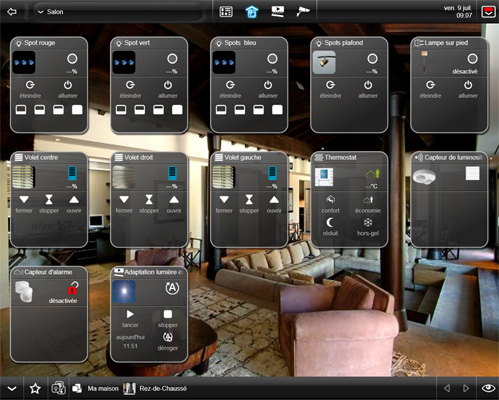This screenshot has width=499, height=400.
Task: Open the surveillance camera tab
Action: pos(303,12)
